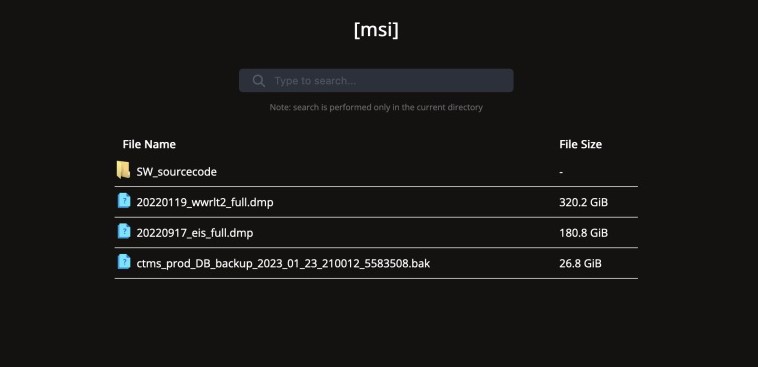Open the SW_sourcecode folder link
This screenshot has width=758, height=367.
[176, 172]
